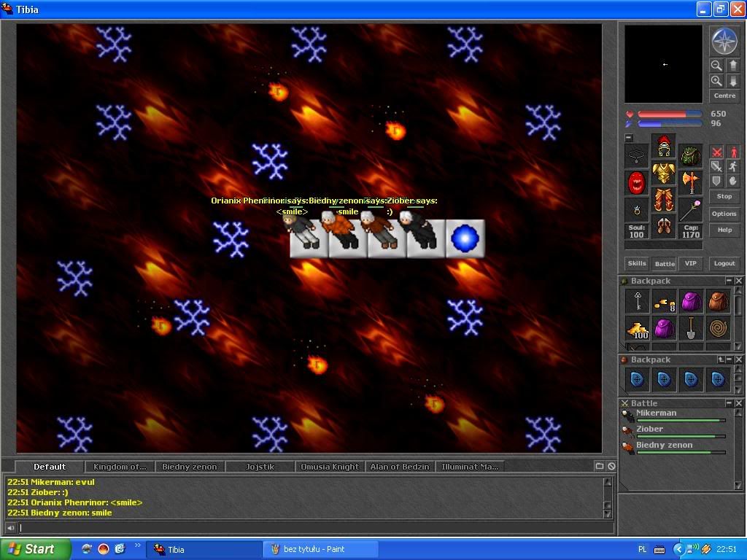Select the boots equipment slot
Image resolution: width=747 pixels, height=560 pixels.
tap(664, 226)
